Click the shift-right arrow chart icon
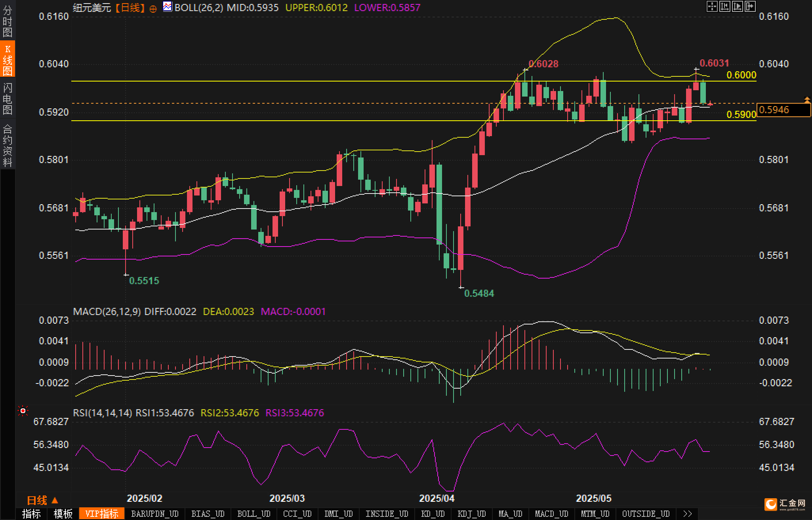Image resolution: width=812 pixels, height=520 pixels. pos(750,6)
